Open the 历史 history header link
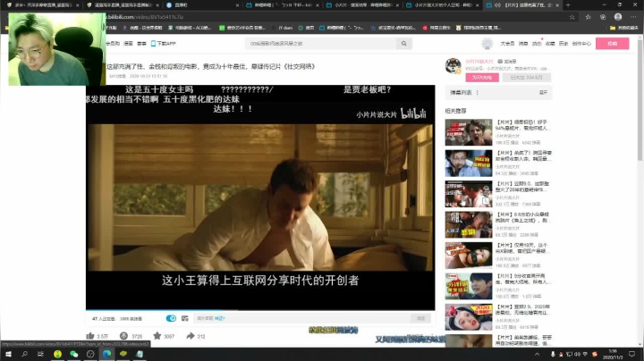This screenshot has height=361, width=644. tap(563, 44)
